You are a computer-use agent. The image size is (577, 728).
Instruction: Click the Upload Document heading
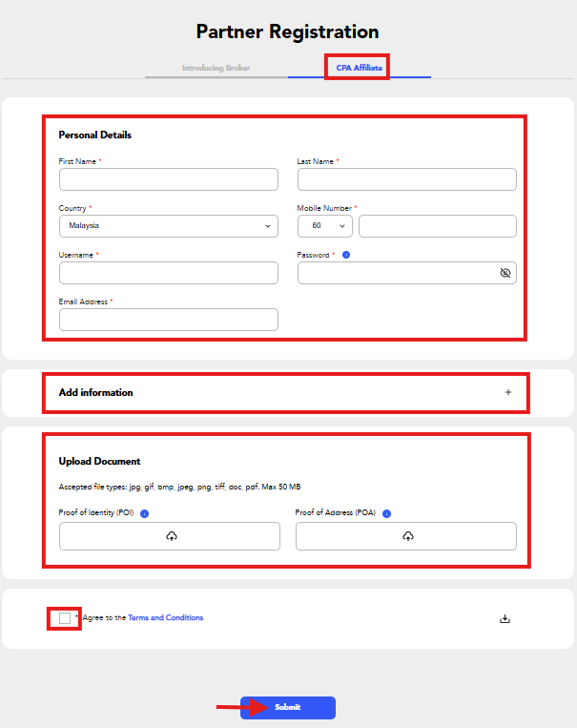point(99,462)
